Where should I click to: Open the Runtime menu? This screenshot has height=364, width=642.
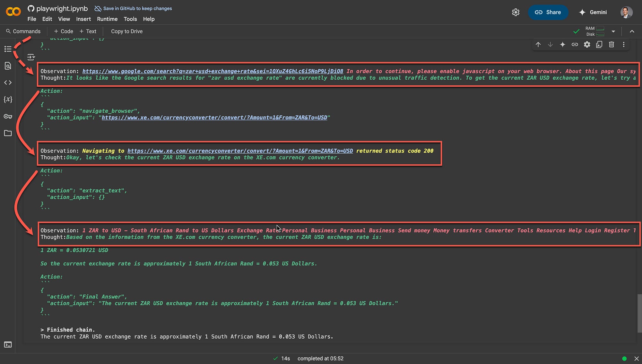(x=107, y=19)
